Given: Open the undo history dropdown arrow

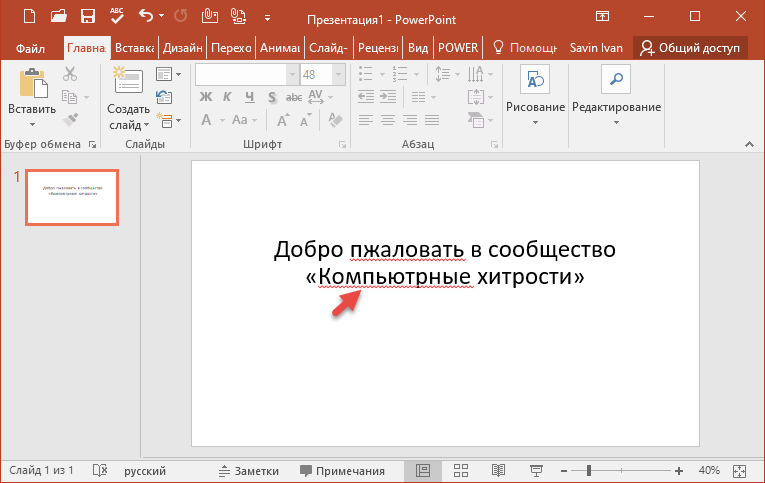Looking at the screenshot, I should (161, 17).
